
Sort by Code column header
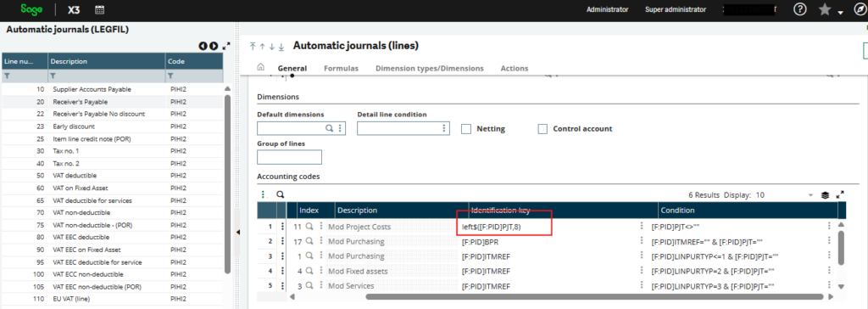[x=194, y=61]
